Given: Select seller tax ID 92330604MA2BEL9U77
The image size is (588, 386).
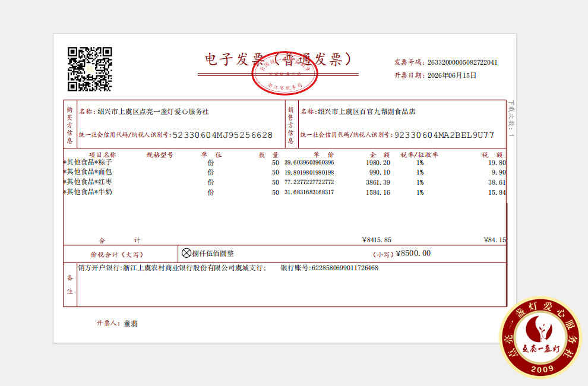Looking at the screenshot, I should pyautogui.click(x=444, y=135).
